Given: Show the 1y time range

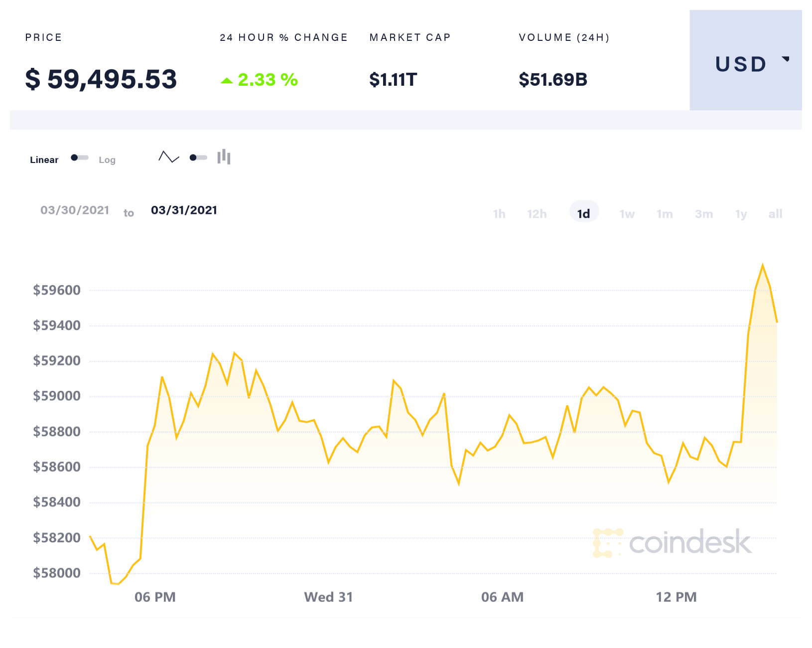Looking at the screenshot, I should 741,214.
